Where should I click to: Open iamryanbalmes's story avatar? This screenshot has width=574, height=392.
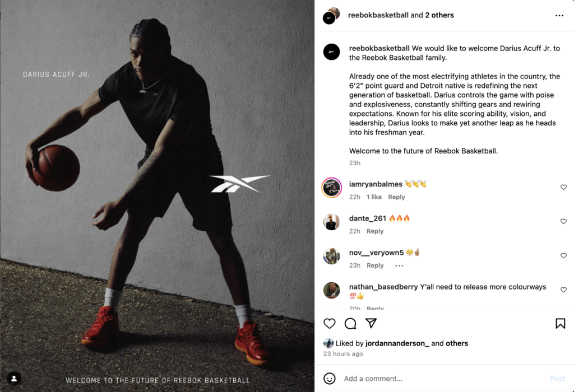tap(332, 188)
